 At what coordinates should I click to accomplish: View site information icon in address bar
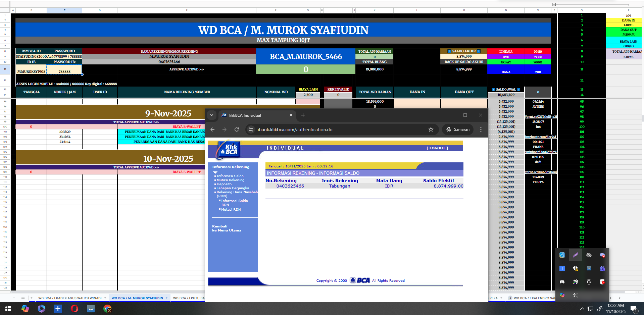[251, 129]
